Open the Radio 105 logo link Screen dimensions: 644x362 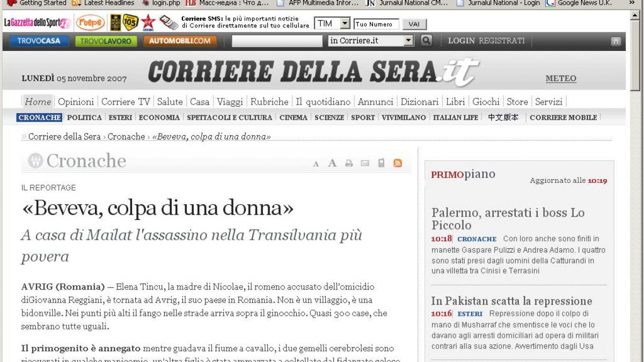[130, 23]
